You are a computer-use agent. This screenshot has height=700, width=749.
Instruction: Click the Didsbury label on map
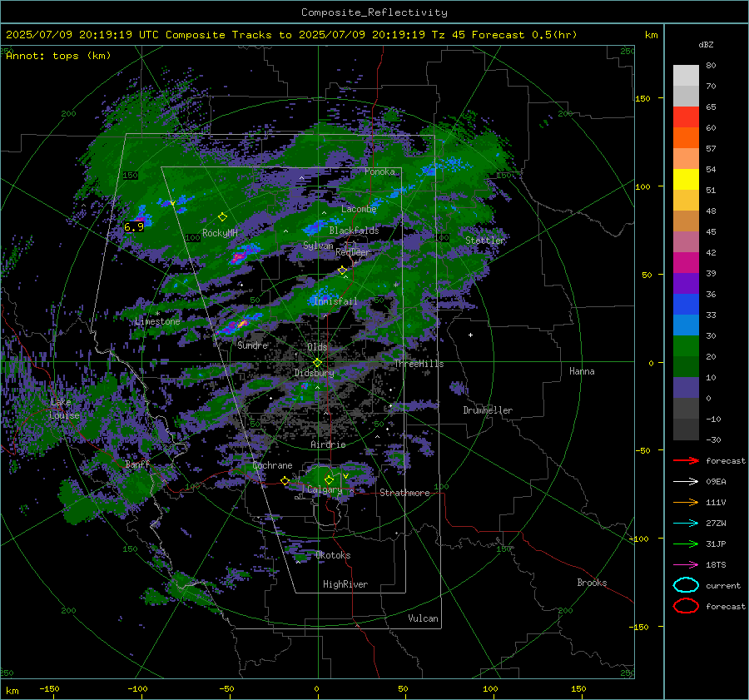(314, 373)
